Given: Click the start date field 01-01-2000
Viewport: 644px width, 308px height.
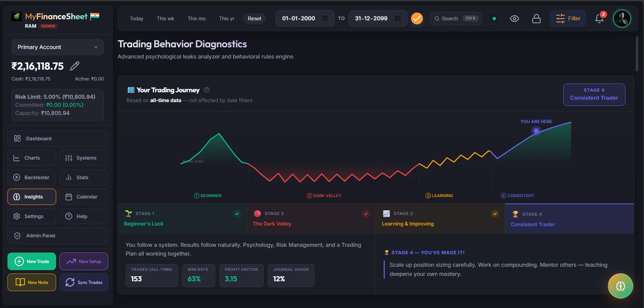Looking at the screenshot, I should (305, 18).
